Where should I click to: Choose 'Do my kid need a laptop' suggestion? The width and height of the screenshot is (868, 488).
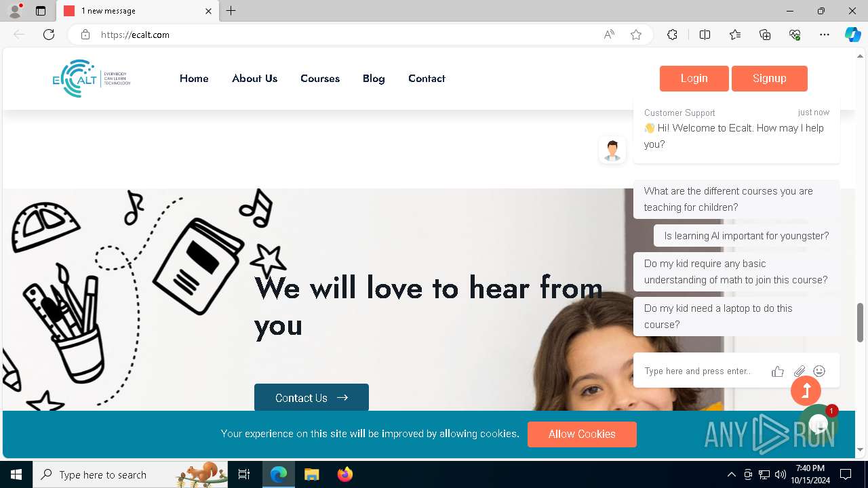(736, 317)
